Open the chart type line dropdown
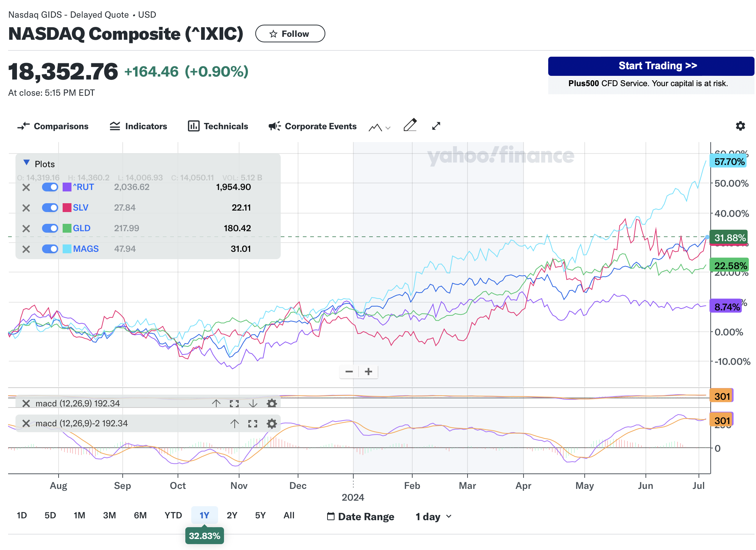This screenshot has height=550, width=756. tap(379, 127)
